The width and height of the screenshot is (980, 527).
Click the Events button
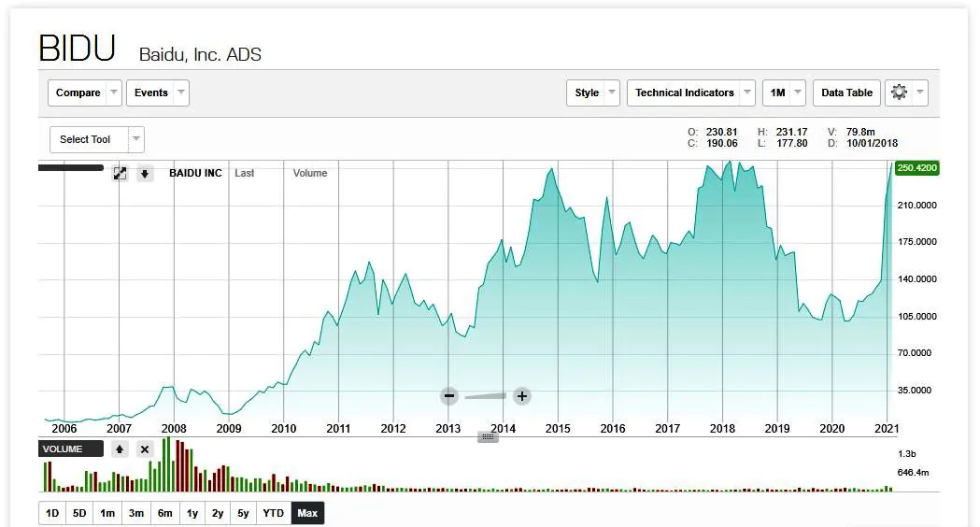pyautogui.click(x=150, y=93)
